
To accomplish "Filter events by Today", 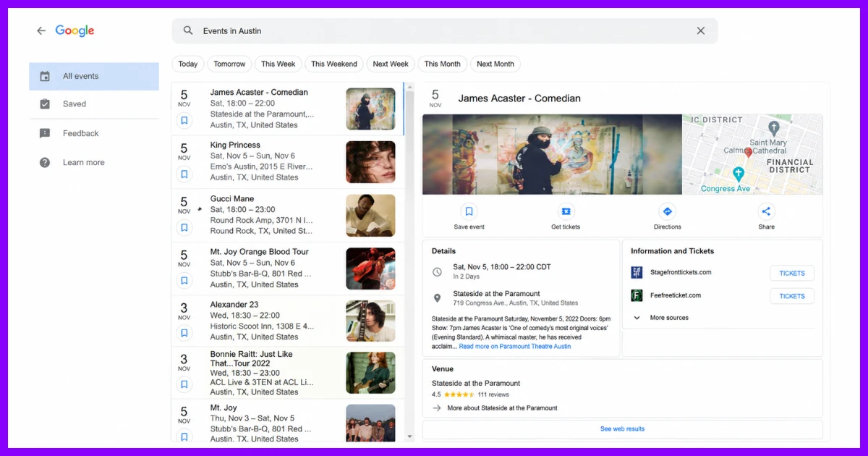I will click(x=188, y=64).
